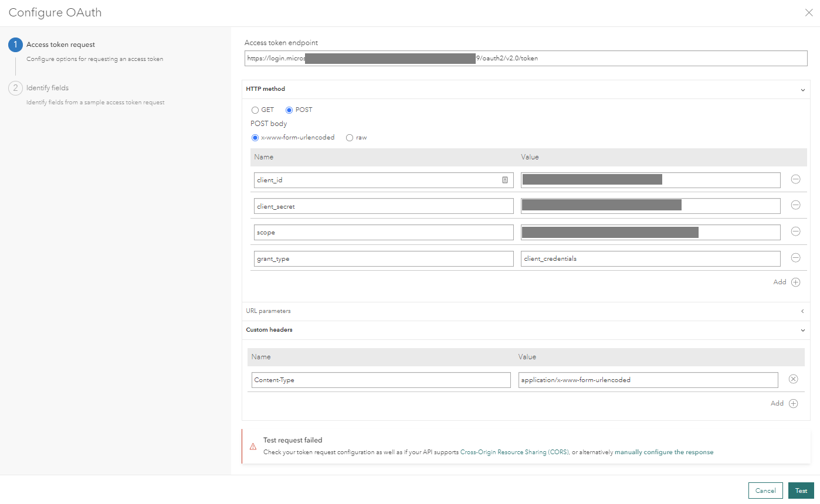Select the POST method radio button
This screenshot has height=504, width=820.
(x=289, y=110)
